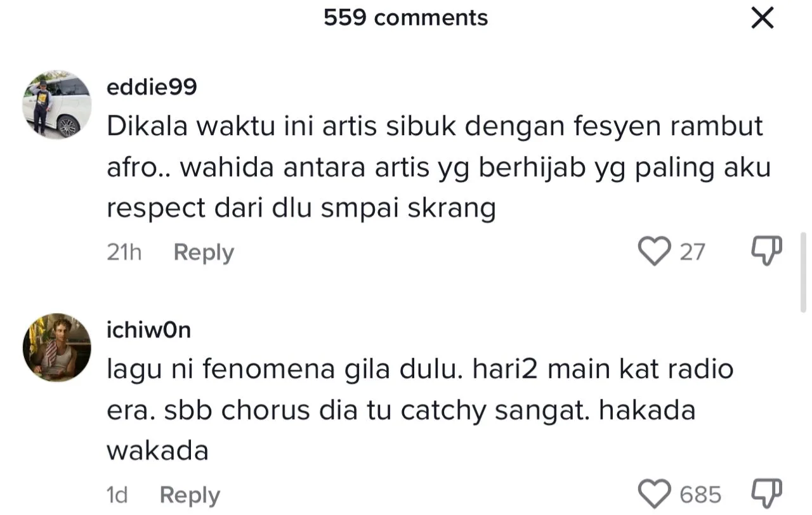Like eddie99's comment with the heart
This screenshot has height=515, width=812.
pos(654,251)
